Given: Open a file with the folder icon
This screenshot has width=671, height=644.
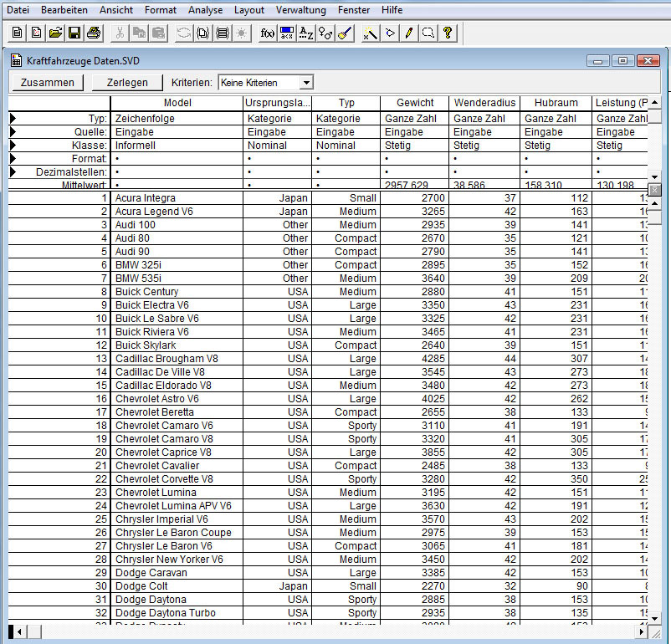Looking at the screenshot, I should tap(55, 33).
